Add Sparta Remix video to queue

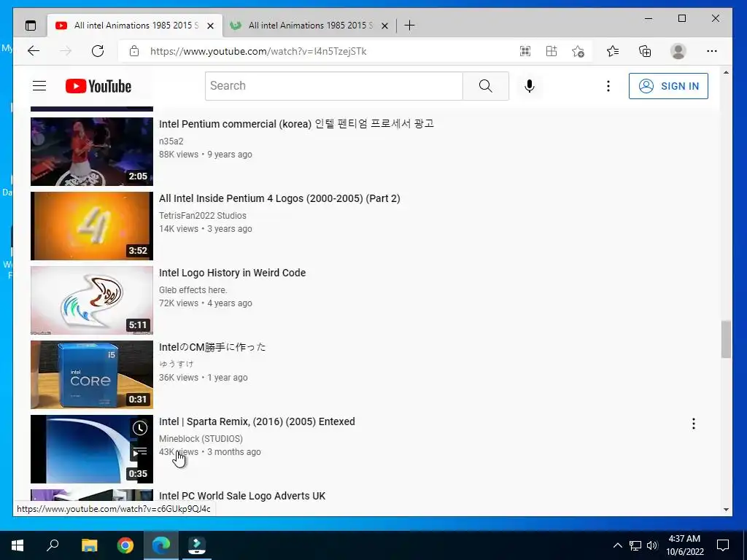(x=139, y=452)
